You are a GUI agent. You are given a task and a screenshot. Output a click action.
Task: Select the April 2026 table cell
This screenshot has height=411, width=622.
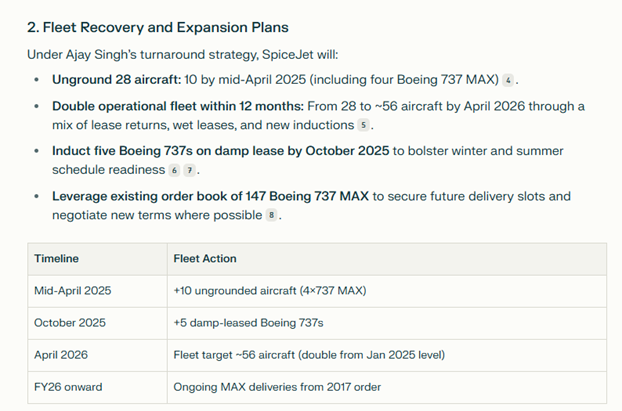point(98,355)
